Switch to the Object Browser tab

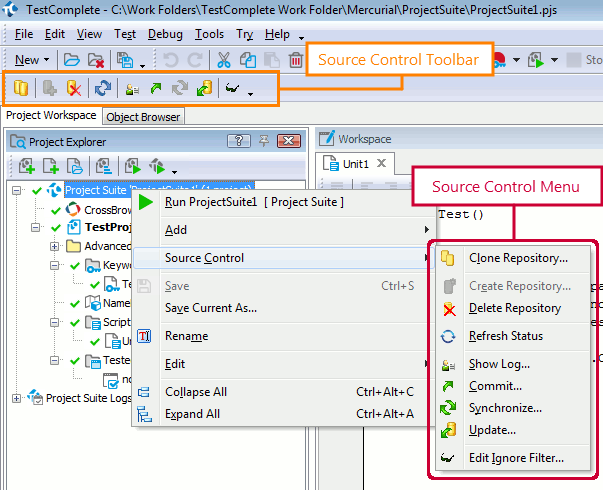point(143,117)
